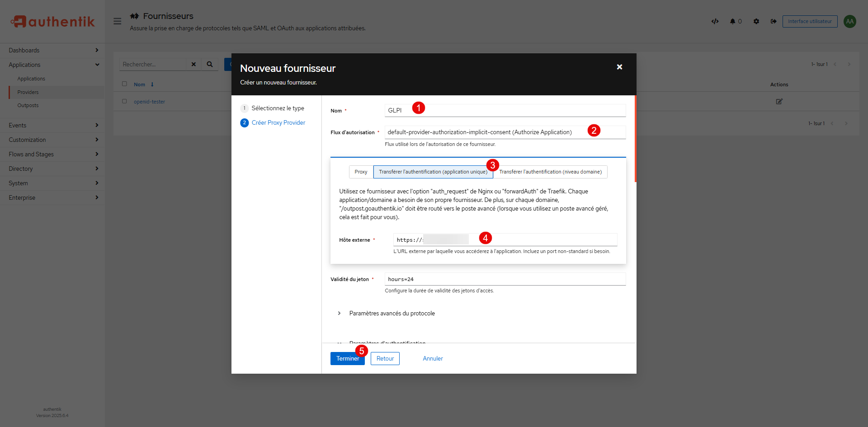The image size is (868, 427).
Task: Open settings gear icon in header
Action: 756,21
